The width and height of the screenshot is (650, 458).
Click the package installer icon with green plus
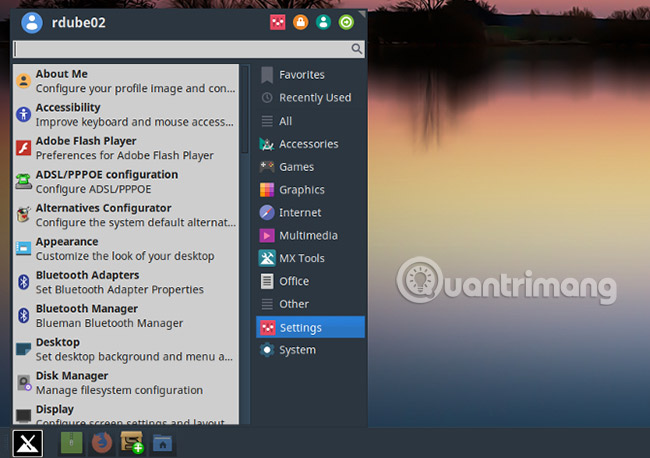pyautogui.click(x=132, y=442)
